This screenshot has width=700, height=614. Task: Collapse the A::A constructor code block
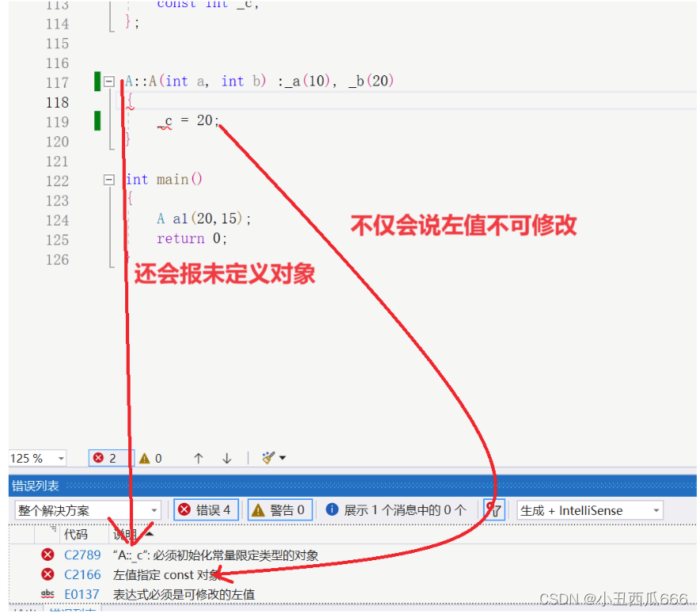point(109,82)
